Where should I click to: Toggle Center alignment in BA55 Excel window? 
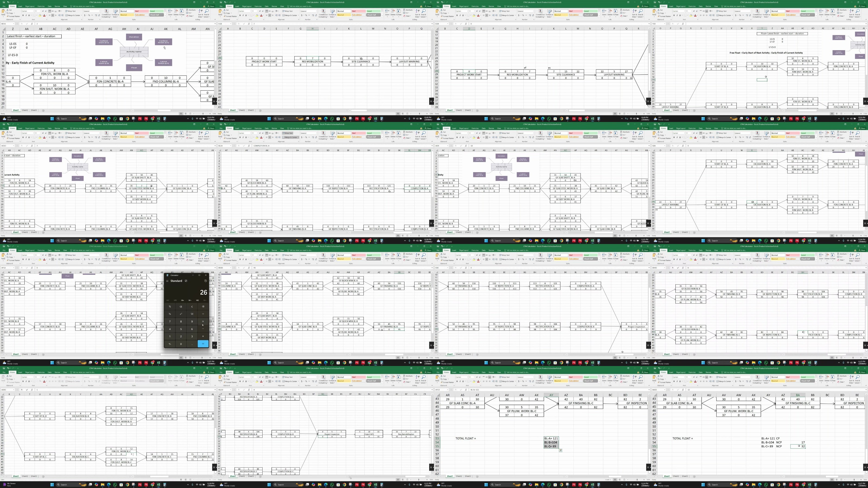point(704,381)
